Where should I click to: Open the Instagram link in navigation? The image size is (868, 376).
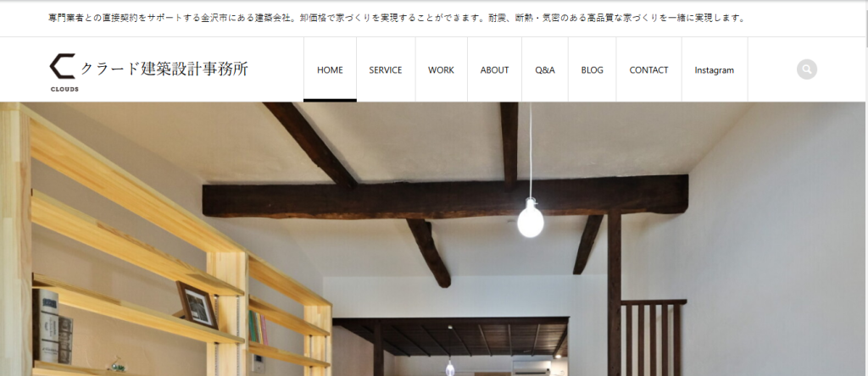pos(715,69)
